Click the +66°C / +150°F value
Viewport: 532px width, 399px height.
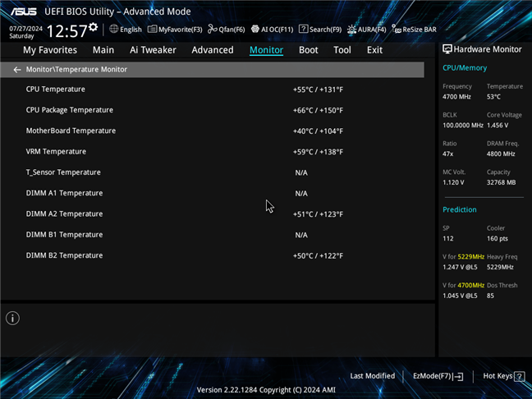point(318,111)
